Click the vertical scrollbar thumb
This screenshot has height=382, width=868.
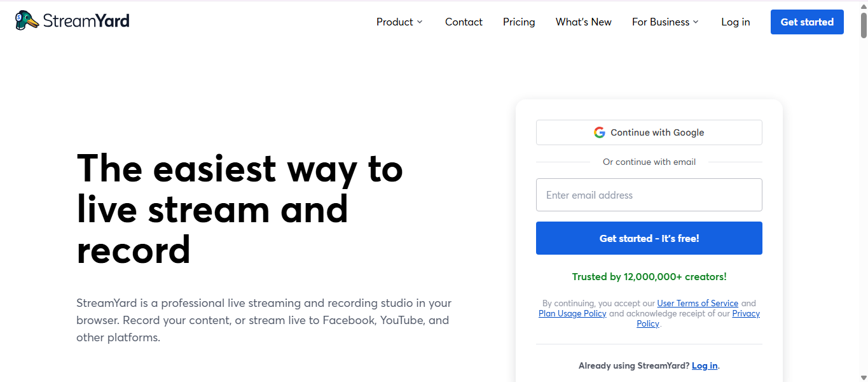(x=863, y=25)
